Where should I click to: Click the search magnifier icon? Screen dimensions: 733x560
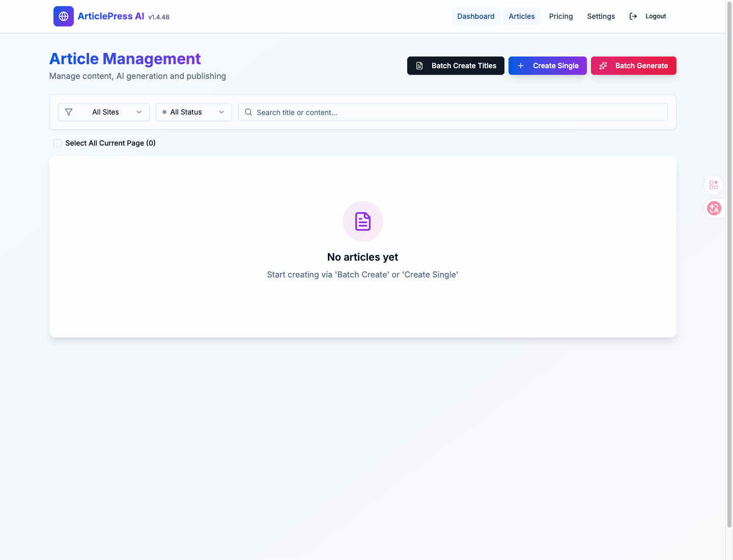coord(248,112)
